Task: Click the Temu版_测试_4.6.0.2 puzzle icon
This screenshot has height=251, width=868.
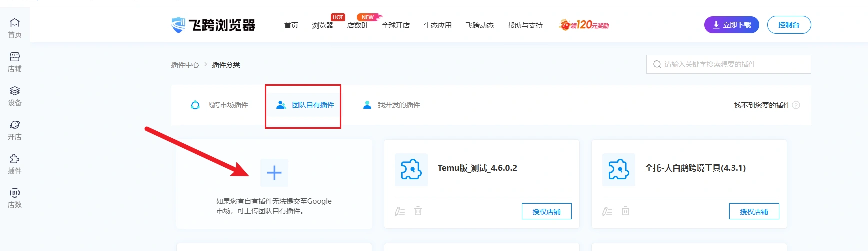Action: pyautogui.click(x=411, y=170)
